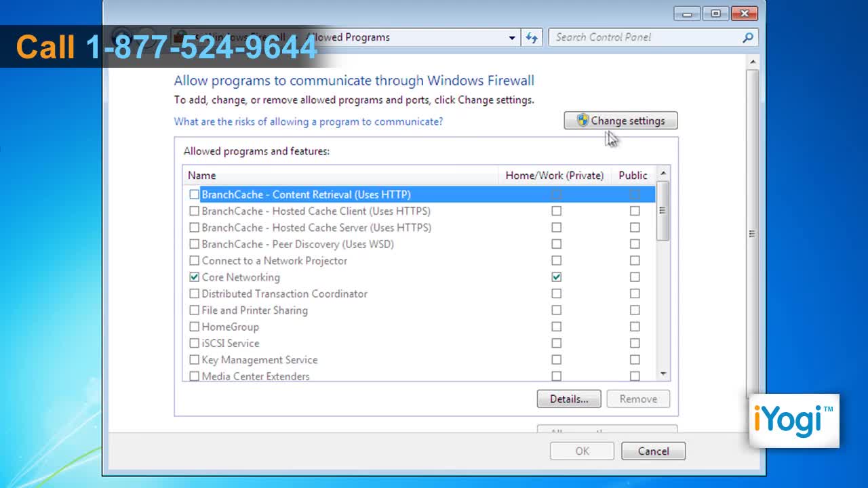Maximize the Control Panel window
Screen dimensions: 868x488
715,14
